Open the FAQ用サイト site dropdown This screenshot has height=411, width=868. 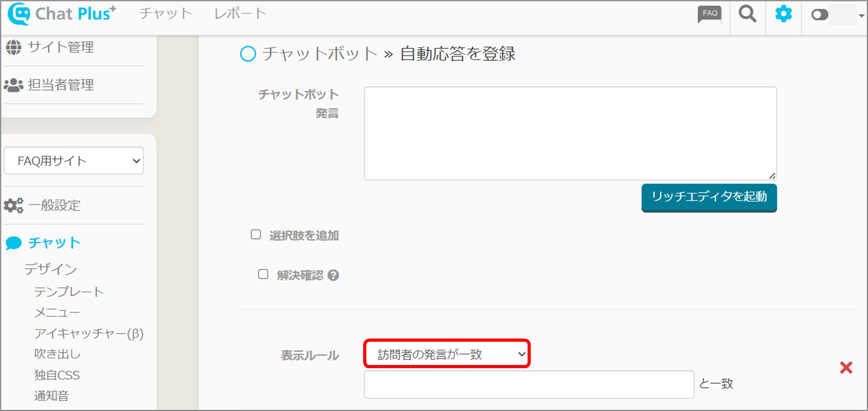click(x=73, y=161)
